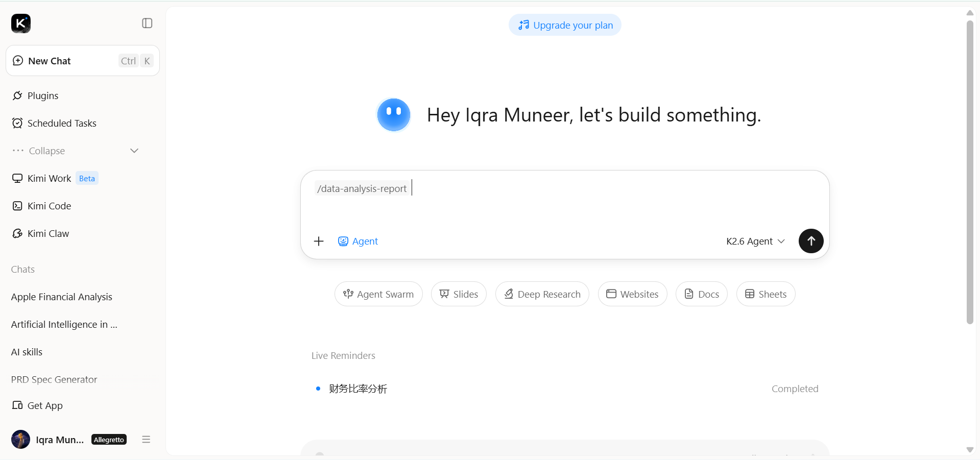
Task: Collapse the sidebar menu section
Action: pyautogui.click(x=76, y=151)
